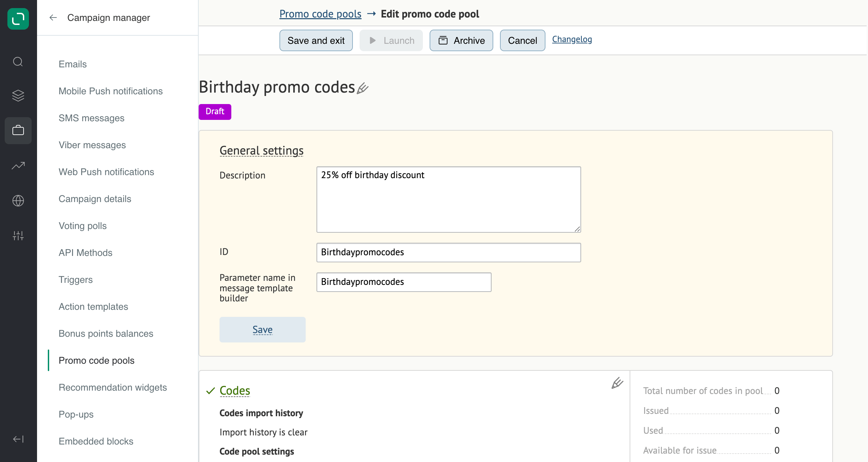Click the Cancel button

522,40
